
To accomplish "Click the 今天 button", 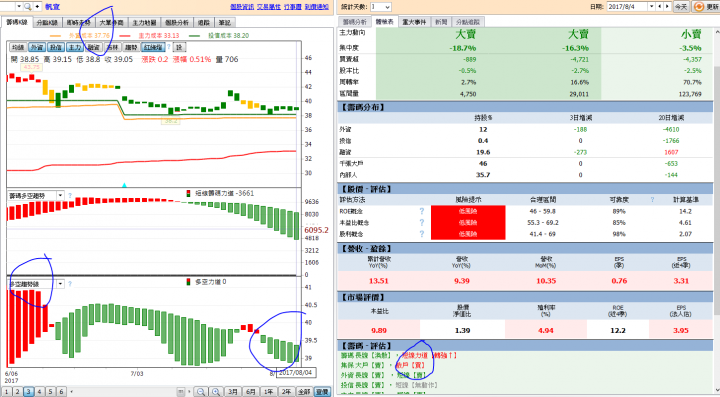I will pyautogui.click(x=681, y=7).
